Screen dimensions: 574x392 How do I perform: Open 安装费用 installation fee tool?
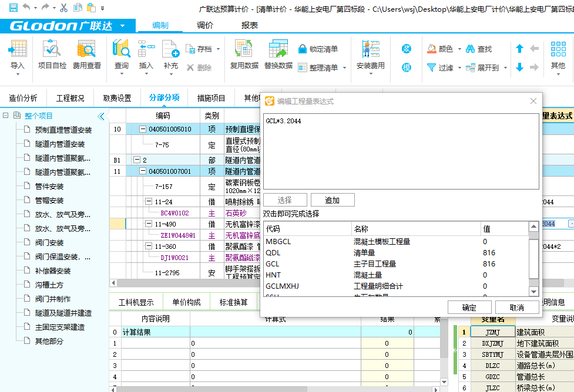[x=371, y=57]
